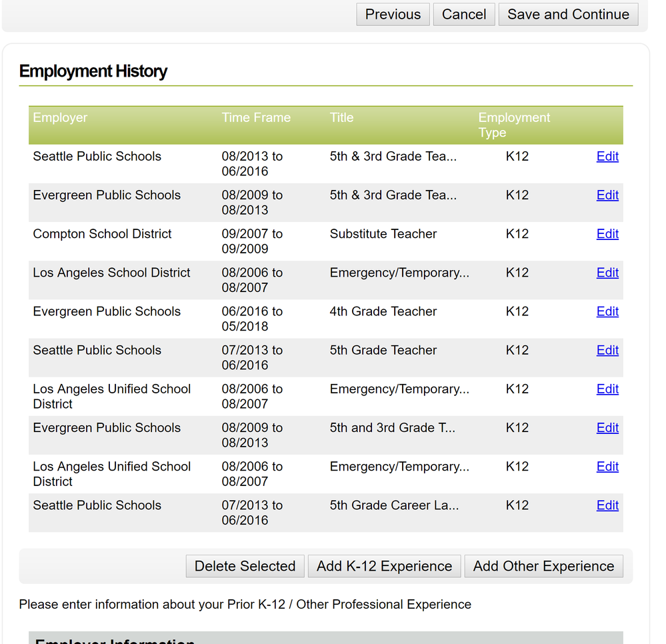666x644 pixels.
Task: Click the Title column header
Action: pyautogui.click(x=341, y=118)
